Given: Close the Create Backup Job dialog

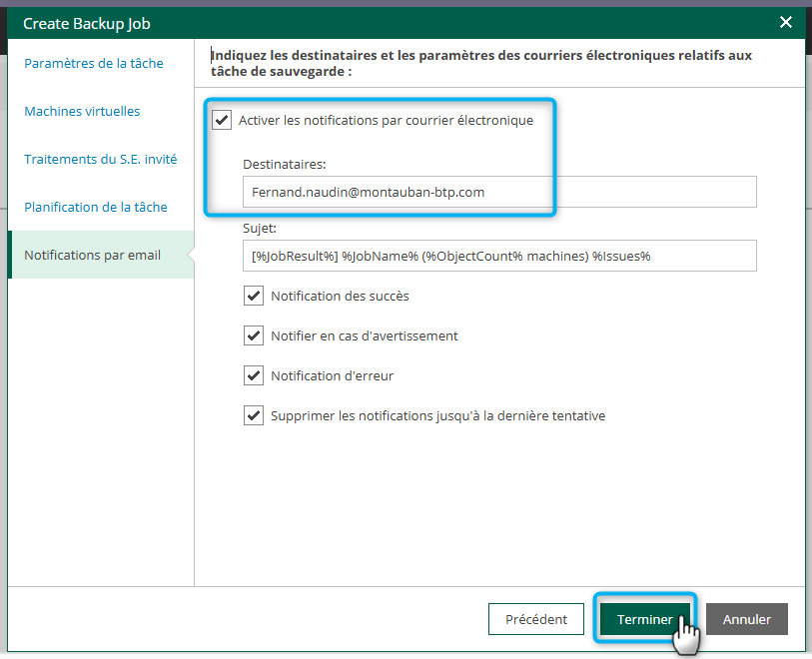Looking at the screenshot, I should point(786,22).
